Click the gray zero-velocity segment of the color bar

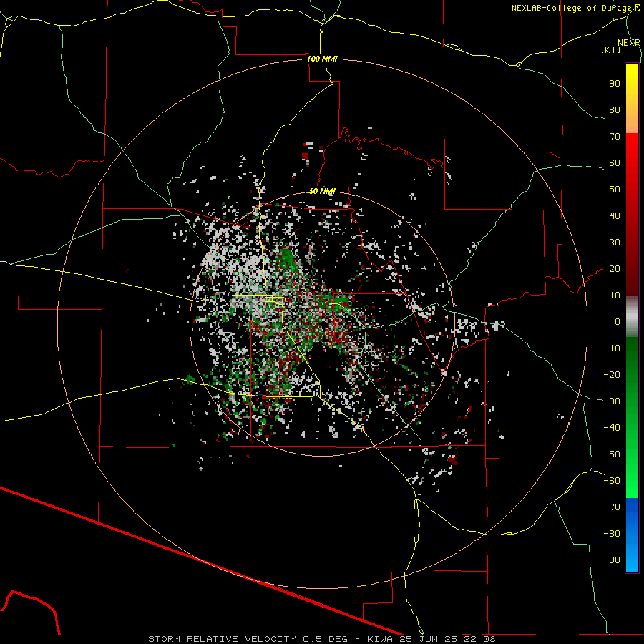click(x=632, y=317)
